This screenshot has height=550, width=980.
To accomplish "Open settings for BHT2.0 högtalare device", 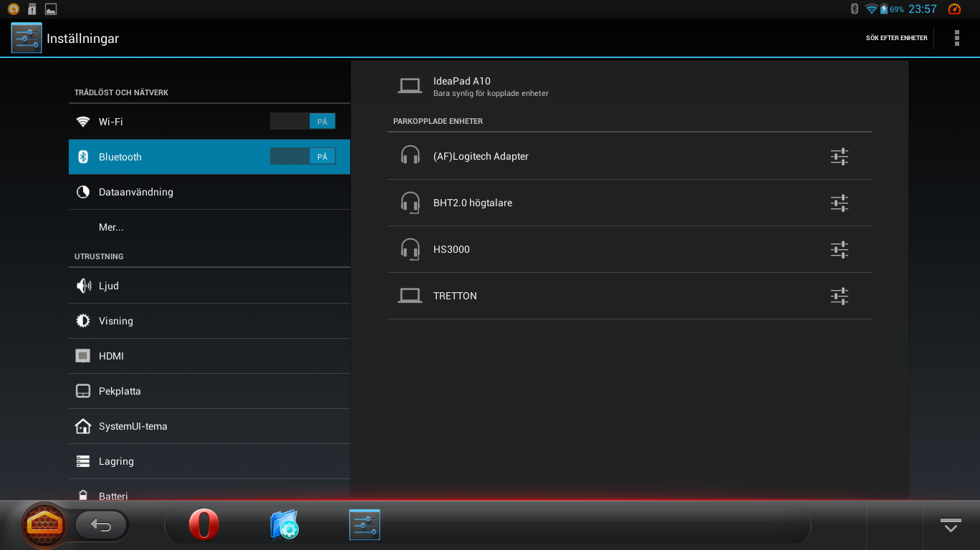I will pyautogui.click(x=840, y=203).
